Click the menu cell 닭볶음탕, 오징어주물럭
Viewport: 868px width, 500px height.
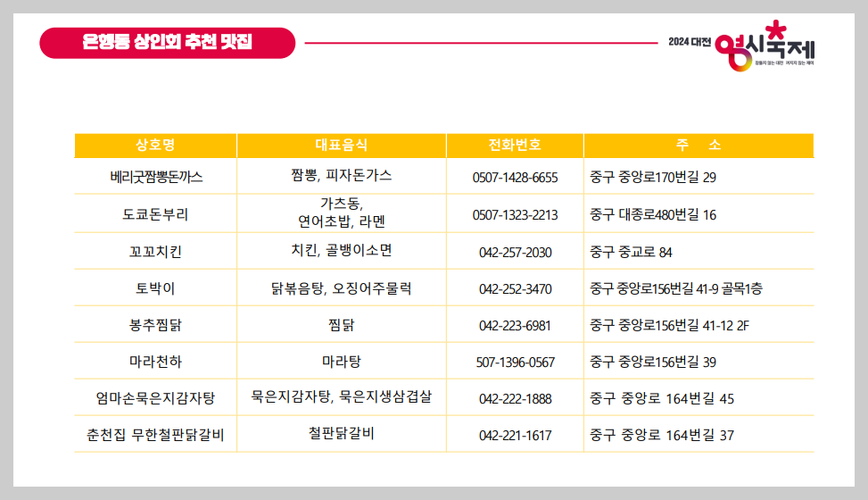[341, 288]
